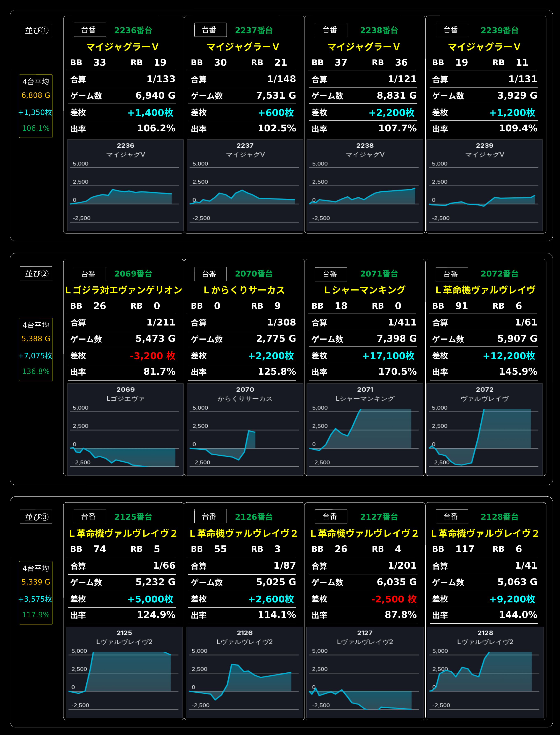Click the 台番 label for machine 2126
The height and width of the screenshot is (735, 560).
tap(210, 516)
